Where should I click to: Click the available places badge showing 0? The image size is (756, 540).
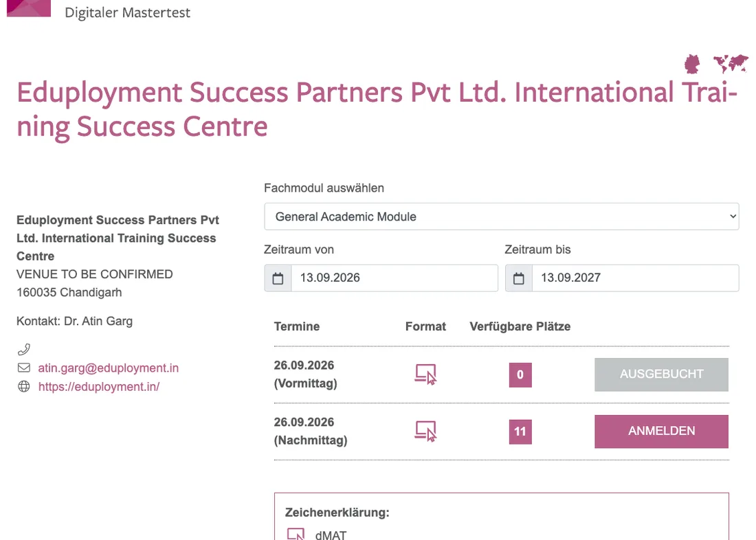[x=520, y=374]
